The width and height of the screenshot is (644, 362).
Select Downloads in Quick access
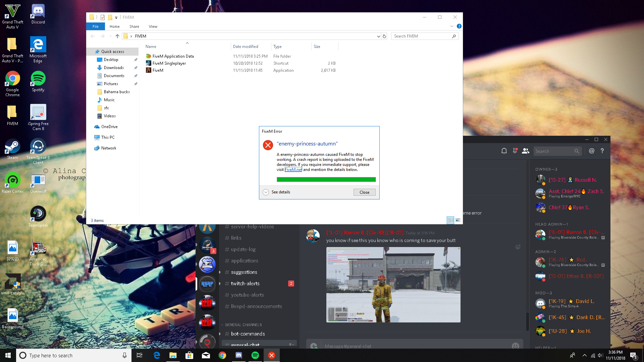point(113,68)
